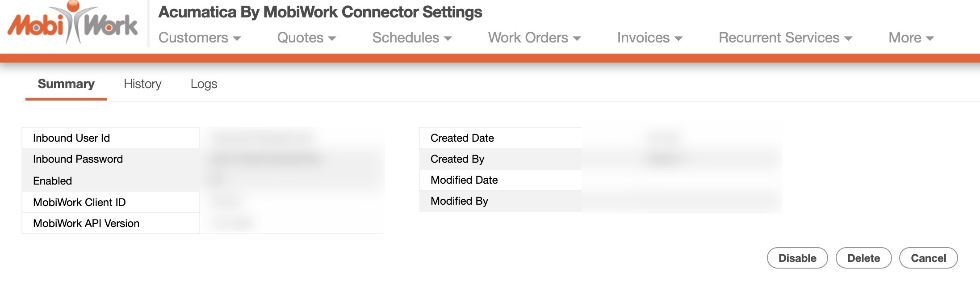Show the More menu options

[x=911, y=38]
